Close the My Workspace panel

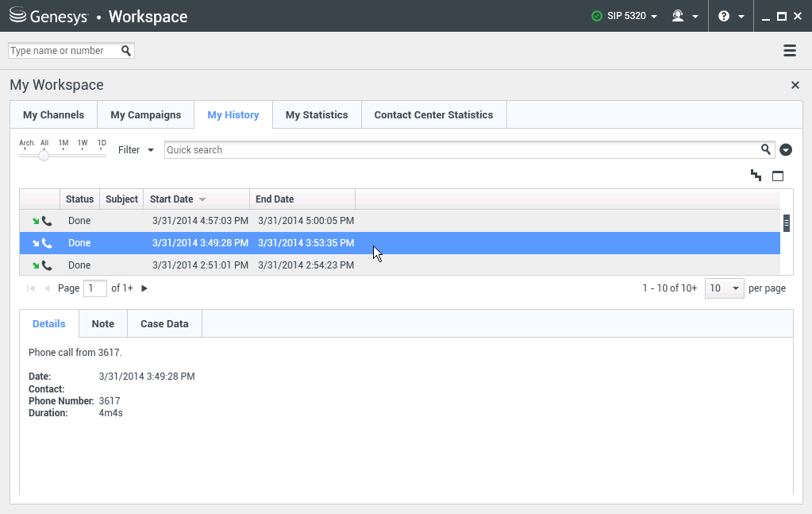795,85
